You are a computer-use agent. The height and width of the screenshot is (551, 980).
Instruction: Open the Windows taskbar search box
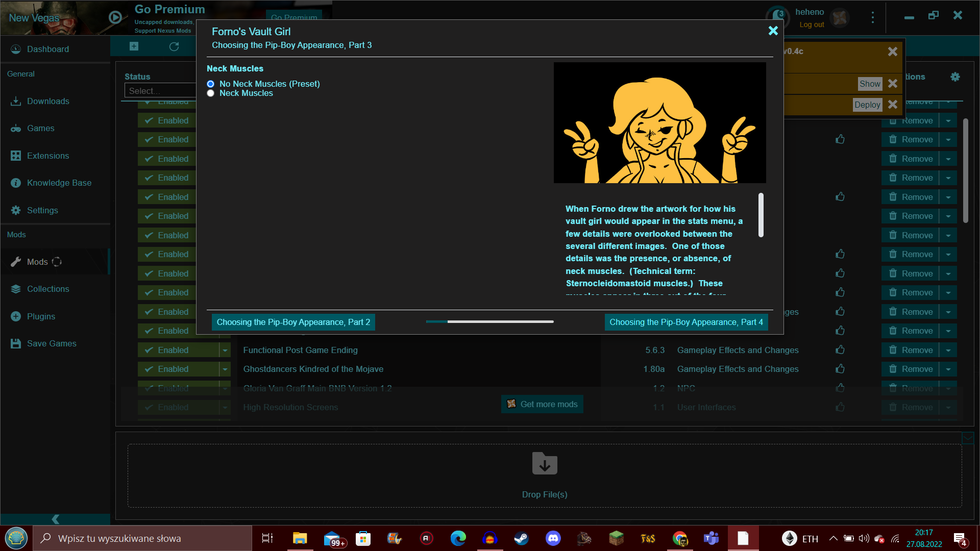143,538
